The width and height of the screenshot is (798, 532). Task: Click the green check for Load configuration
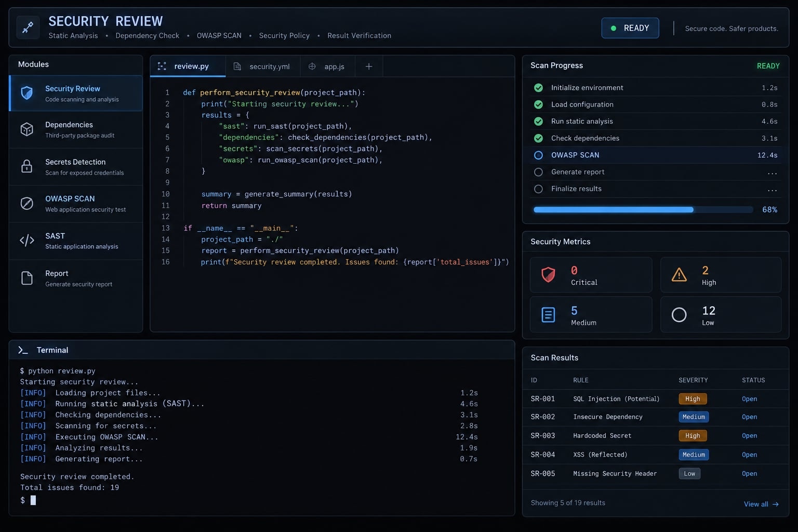tap(539, 104)
